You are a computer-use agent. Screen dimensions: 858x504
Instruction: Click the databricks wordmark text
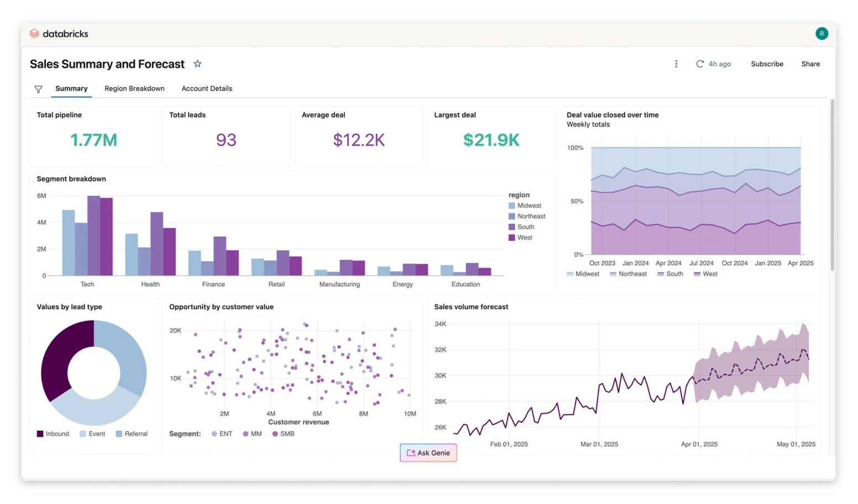[65, 34]
